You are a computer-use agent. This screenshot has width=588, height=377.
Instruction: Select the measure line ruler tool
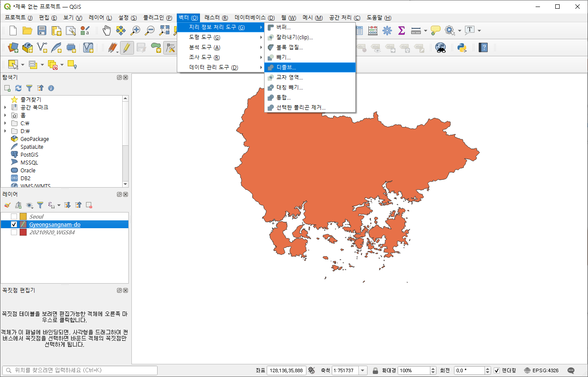coord(416,30)
